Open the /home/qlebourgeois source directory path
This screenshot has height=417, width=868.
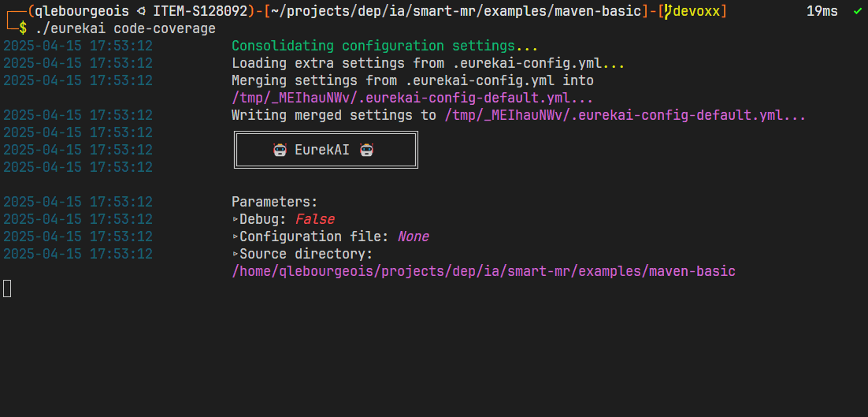[483, 271]
